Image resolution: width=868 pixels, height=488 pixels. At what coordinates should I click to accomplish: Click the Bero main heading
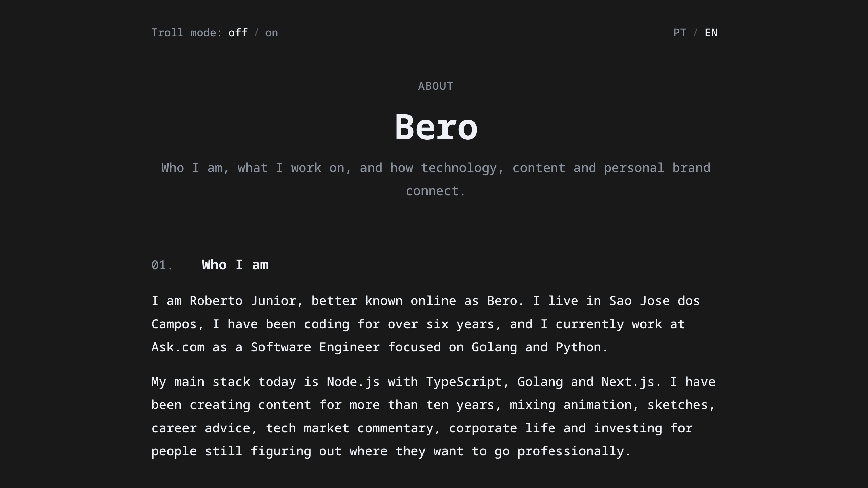tap(436, 128)
